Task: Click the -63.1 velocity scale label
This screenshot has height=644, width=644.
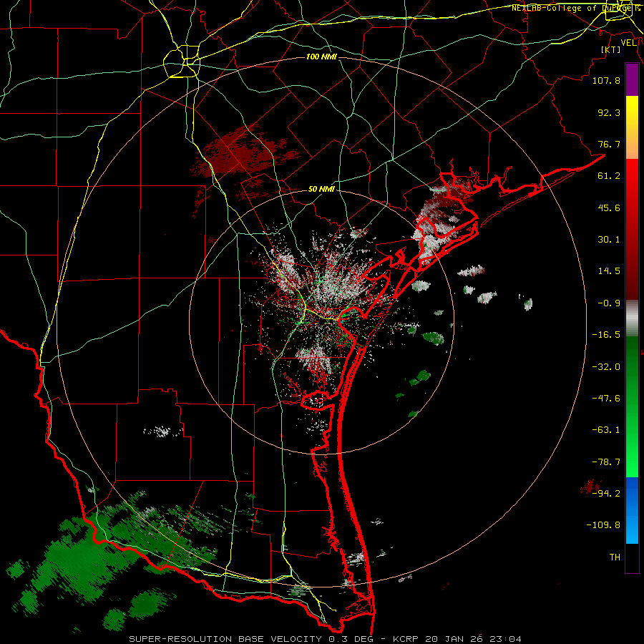Action: 606,430
